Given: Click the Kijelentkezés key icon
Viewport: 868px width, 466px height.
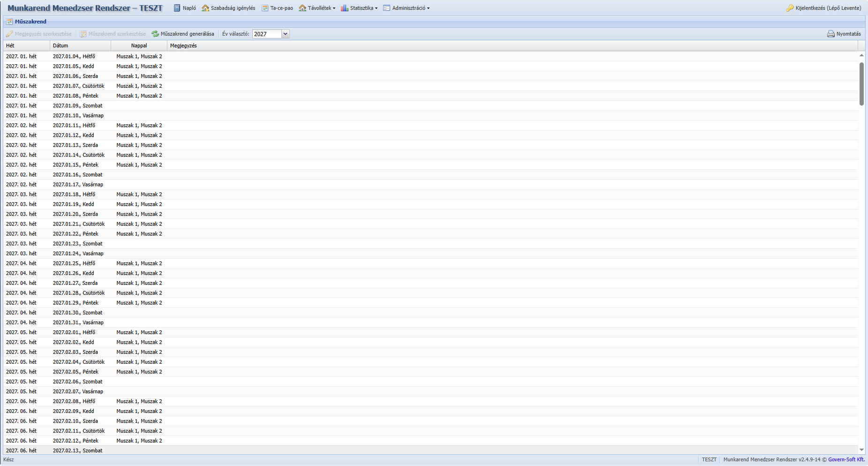Looking at the screenshot, I should [790, 8].
